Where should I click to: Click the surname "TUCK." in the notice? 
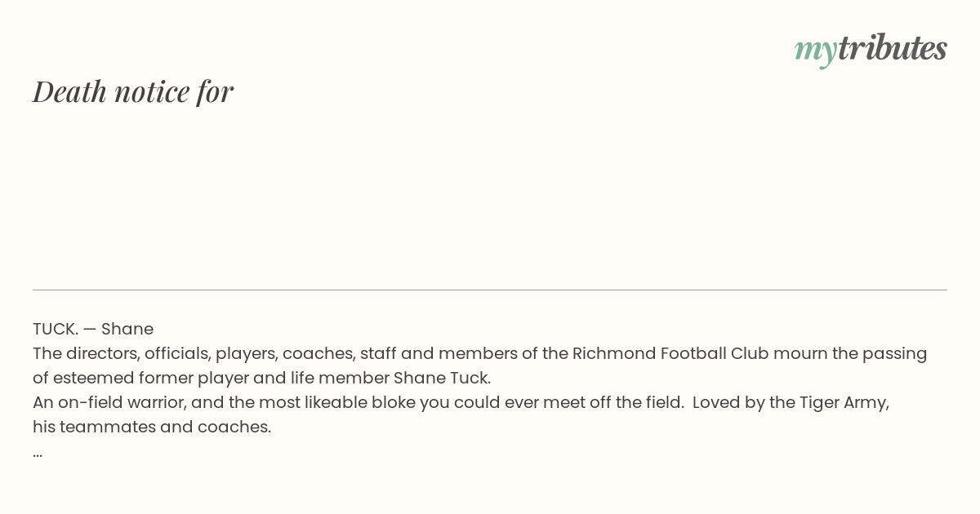[x=55, y=329]
